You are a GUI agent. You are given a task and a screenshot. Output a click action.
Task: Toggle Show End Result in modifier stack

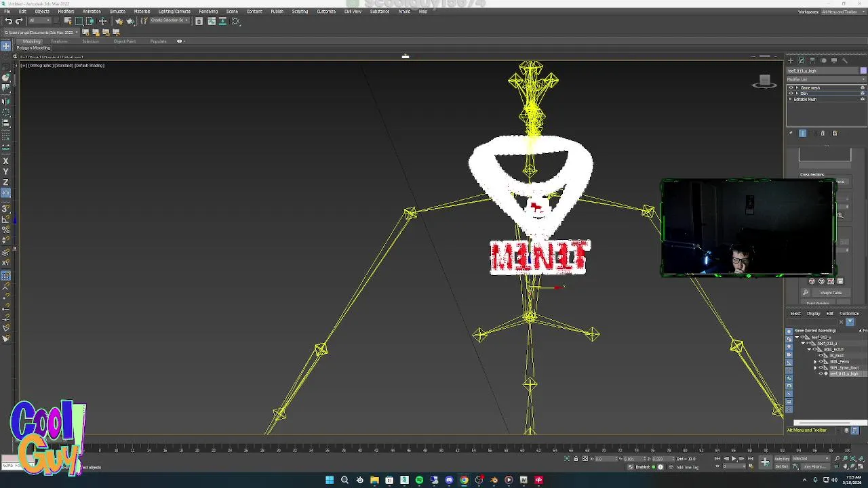point(803,134)
